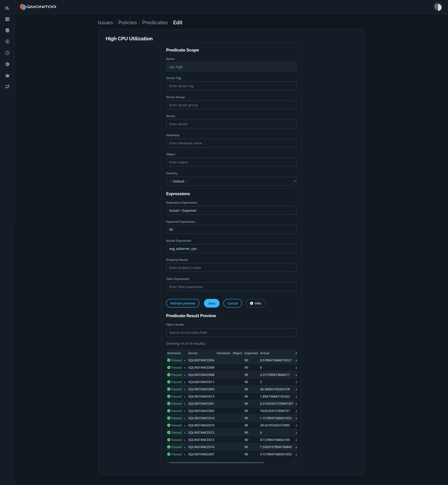This screenshot has width=448, height=485.
Task: Focus the Search across every field box
Action: 231,333
